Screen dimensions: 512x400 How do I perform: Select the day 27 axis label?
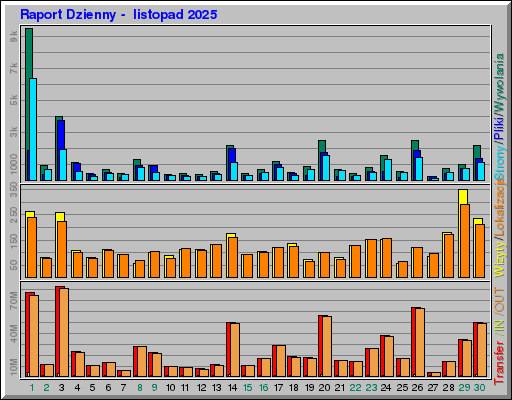pos(432,388)
